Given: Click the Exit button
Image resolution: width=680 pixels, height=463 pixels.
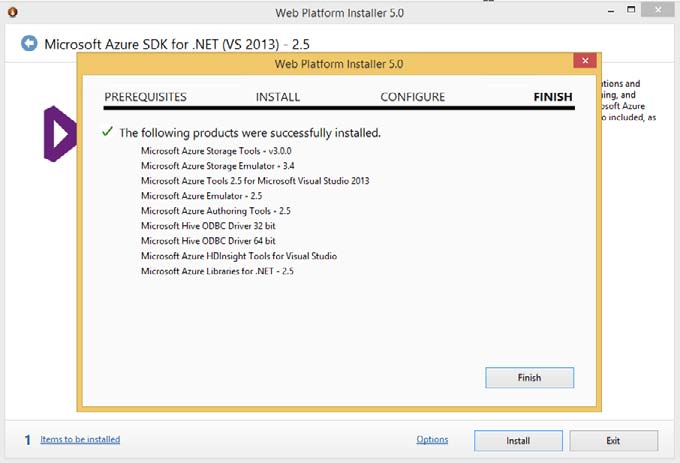Looking at the screenshot, I should click(613, 440).
